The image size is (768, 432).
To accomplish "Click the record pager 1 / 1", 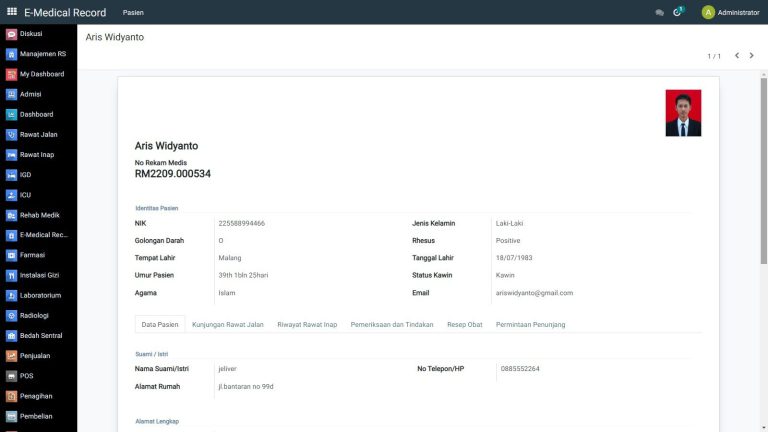I will pos(714,56).
